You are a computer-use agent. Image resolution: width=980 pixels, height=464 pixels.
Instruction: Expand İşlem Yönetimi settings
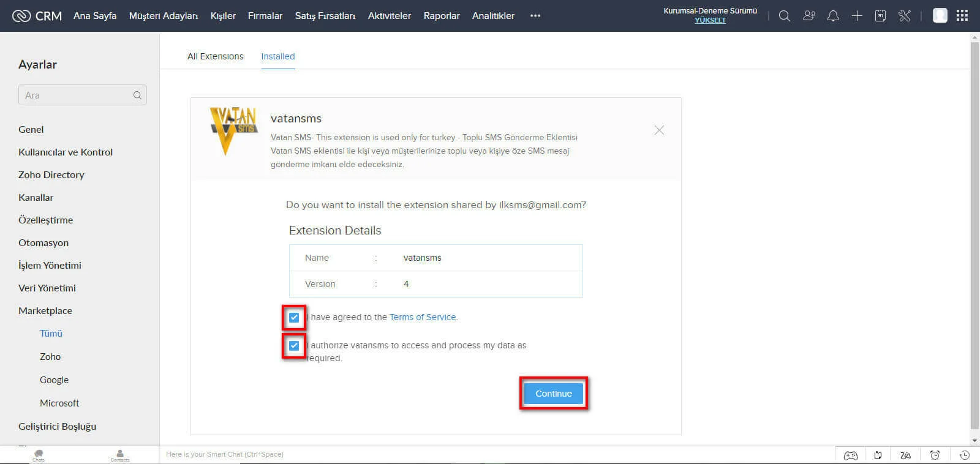(50, 265)
